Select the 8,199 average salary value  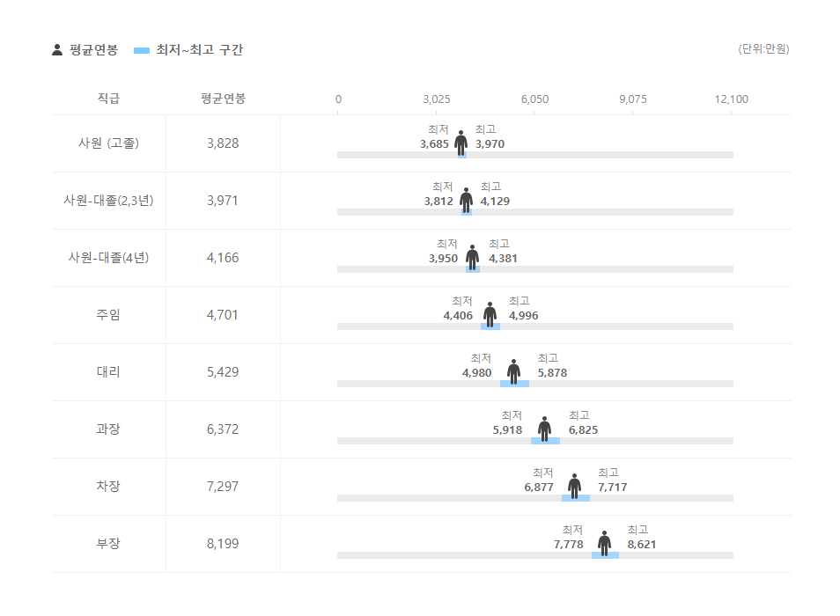(223, 544)
